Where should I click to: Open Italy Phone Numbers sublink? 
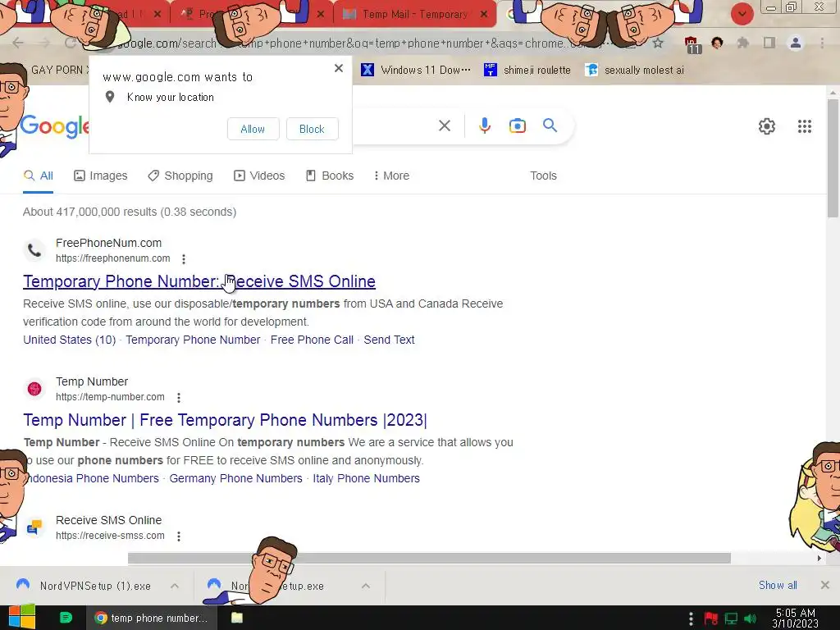367,478
